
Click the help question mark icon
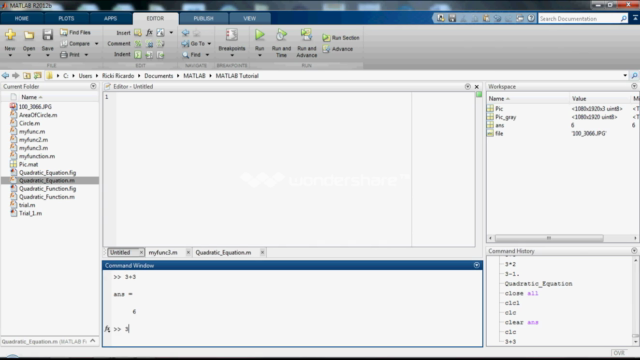click(x=531, y=18)
